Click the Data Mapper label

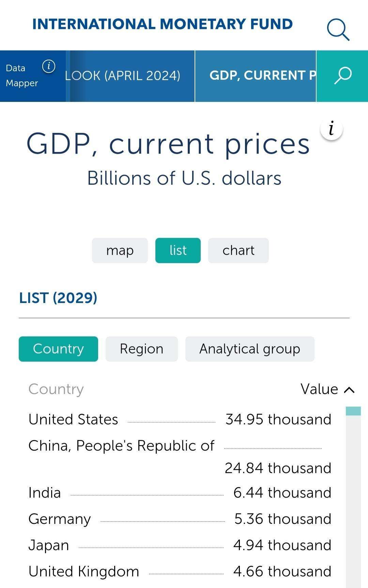[22, 76]
